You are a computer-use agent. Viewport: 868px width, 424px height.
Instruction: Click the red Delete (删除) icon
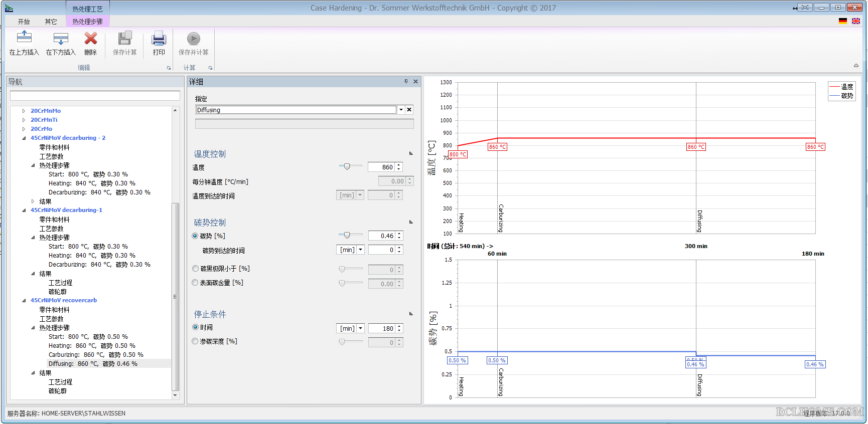91,38
